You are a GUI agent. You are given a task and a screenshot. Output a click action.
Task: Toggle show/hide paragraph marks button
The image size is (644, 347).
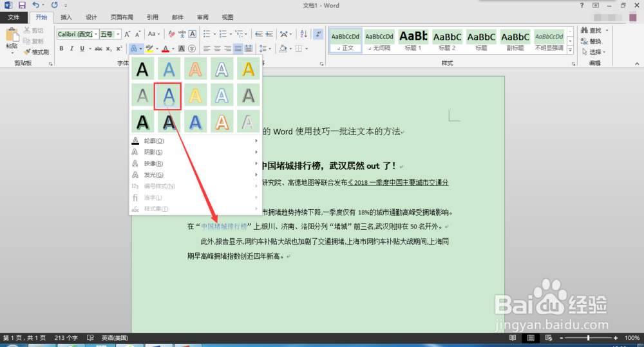click(318, 34)
